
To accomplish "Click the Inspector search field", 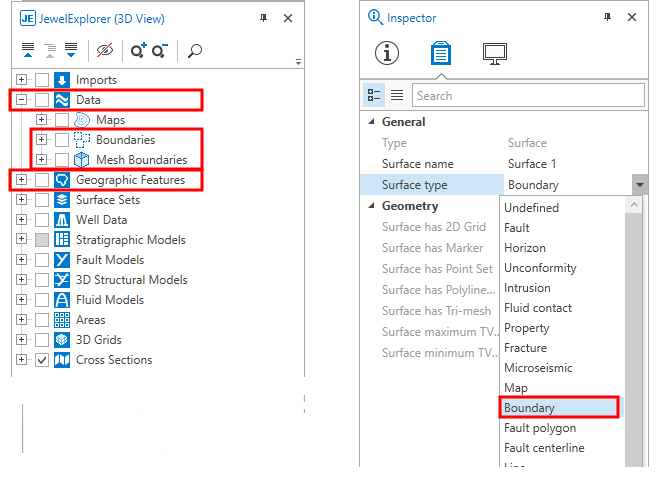I will pos(527,96).
